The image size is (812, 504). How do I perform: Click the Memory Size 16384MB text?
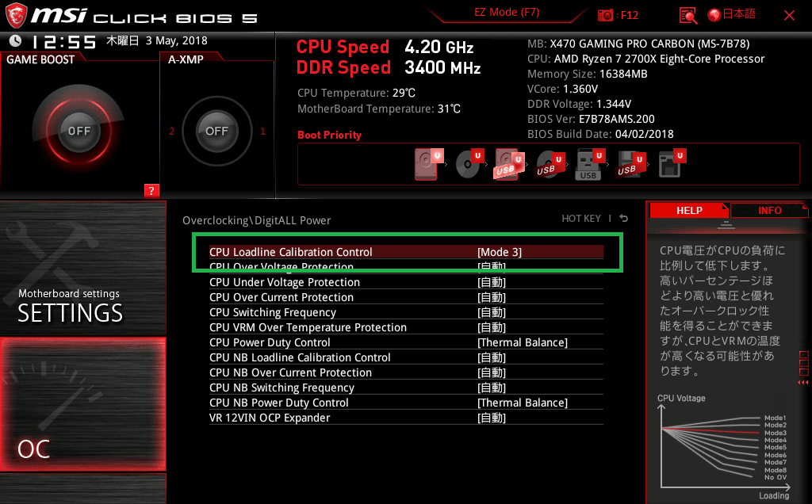coord(588,74)
